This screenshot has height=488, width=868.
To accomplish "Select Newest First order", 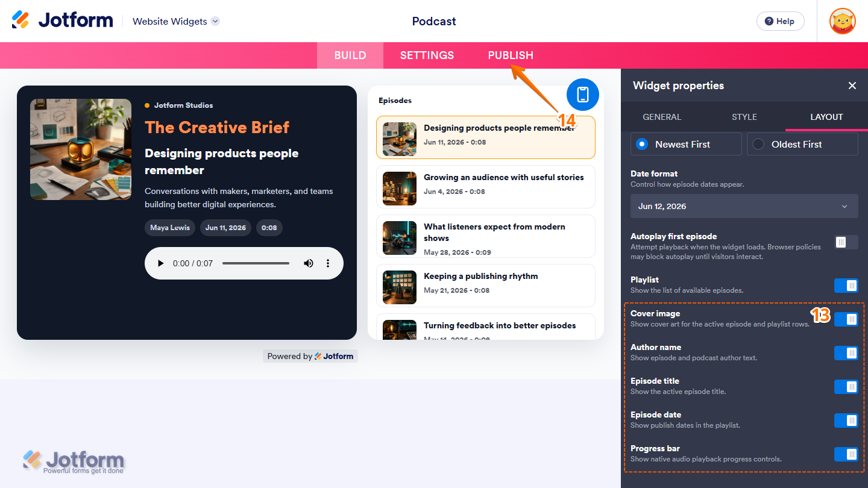I will click(686, 144).
